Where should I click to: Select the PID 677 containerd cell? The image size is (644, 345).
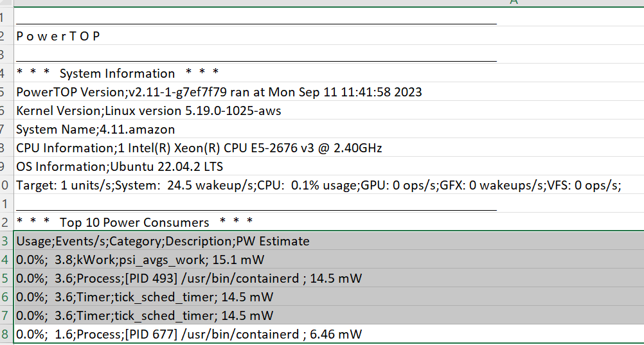pyautogui.click(x=189, y=334)
